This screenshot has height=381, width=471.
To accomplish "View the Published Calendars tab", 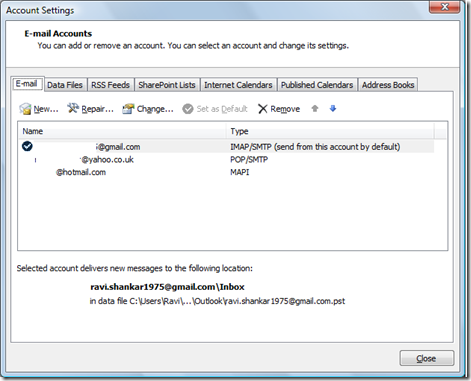I will pos(317,85).
